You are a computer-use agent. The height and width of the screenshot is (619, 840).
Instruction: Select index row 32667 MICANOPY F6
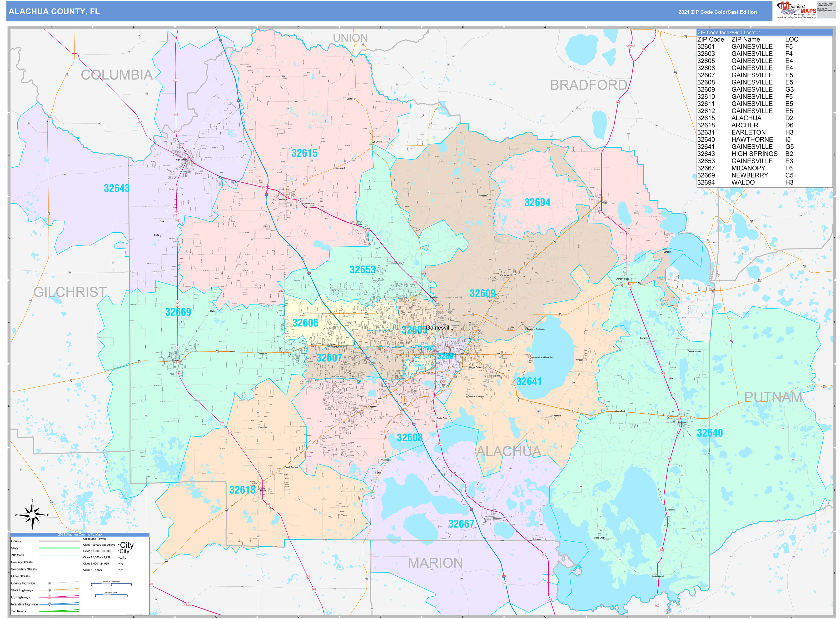click(x=745, y=168)
